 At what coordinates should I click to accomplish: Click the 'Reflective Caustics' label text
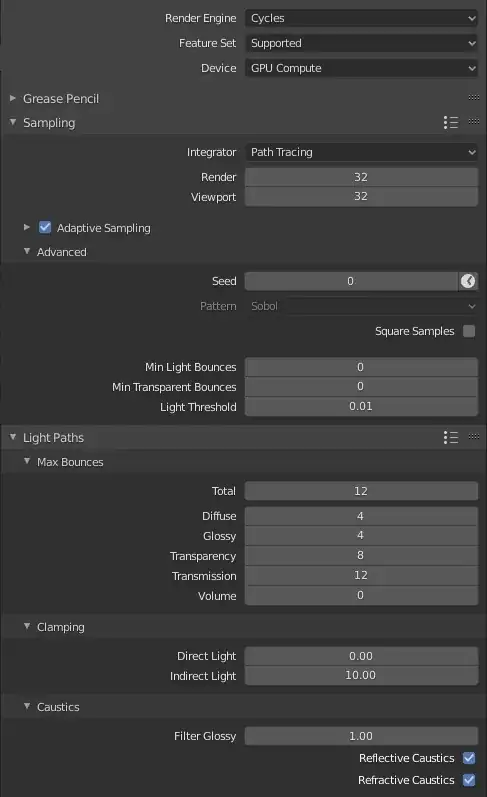(407, 758)
